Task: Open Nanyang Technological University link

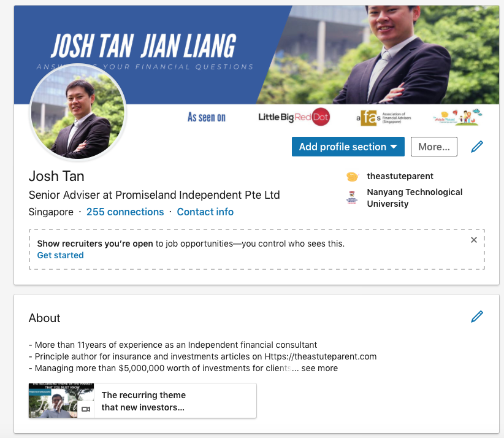Action: click(414, 198)
